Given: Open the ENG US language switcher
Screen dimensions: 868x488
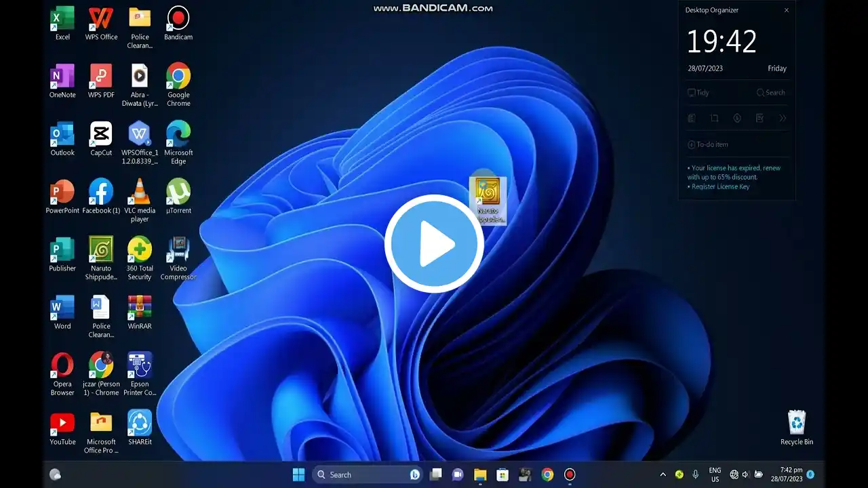Looking at the screenshot, I should pyautogui.click(x=715, y=474).
